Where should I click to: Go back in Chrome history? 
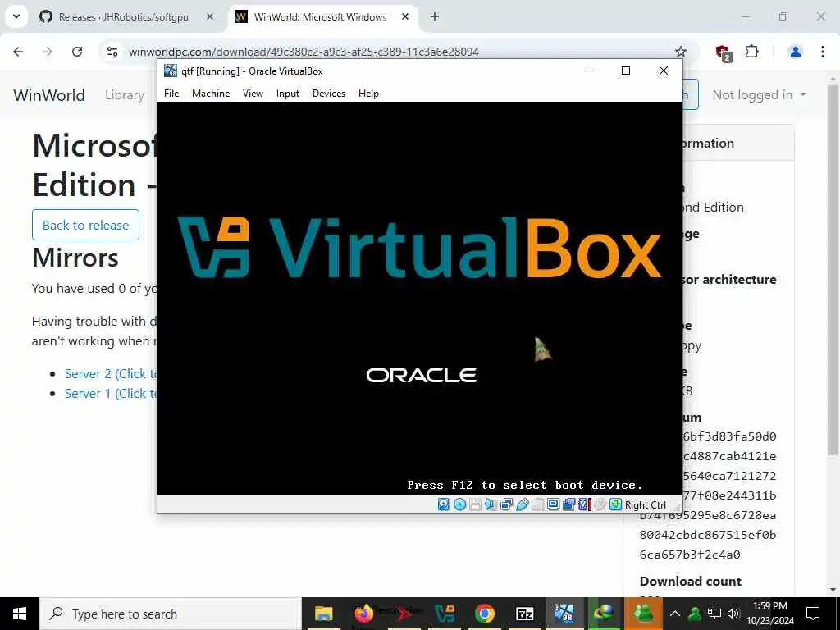(18, 52)
